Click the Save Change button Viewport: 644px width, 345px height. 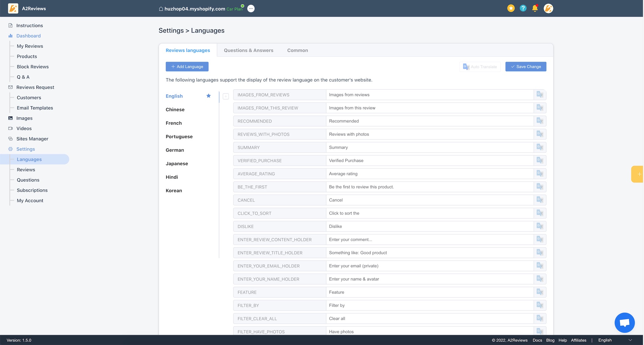pos(526,67)
